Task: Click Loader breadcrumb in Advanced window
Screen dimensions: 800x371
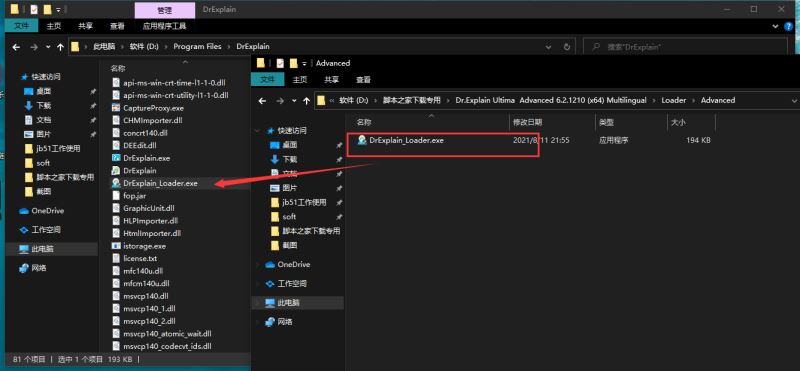Action: tap(673, 101)
